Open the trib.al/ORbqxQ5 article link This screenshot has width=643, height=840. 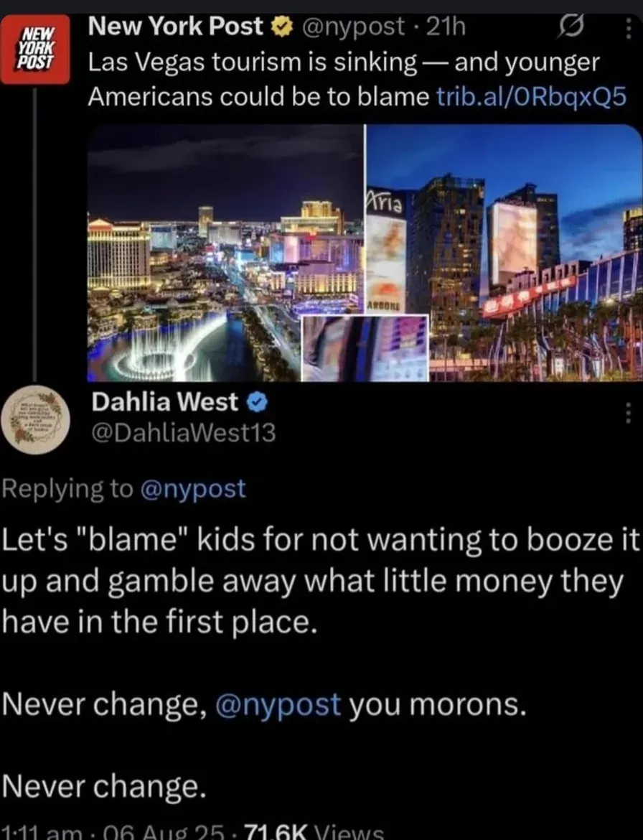532,97
